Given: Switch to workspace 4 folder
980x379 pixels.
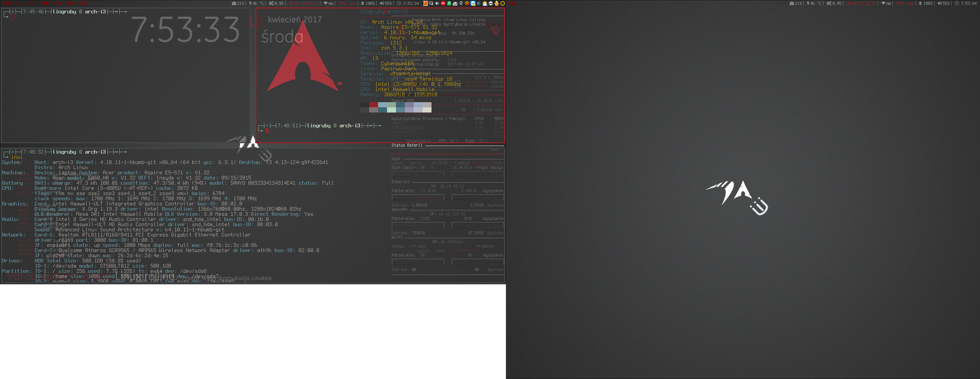Looking at the screenshot, I should click(x=47, y=3).
